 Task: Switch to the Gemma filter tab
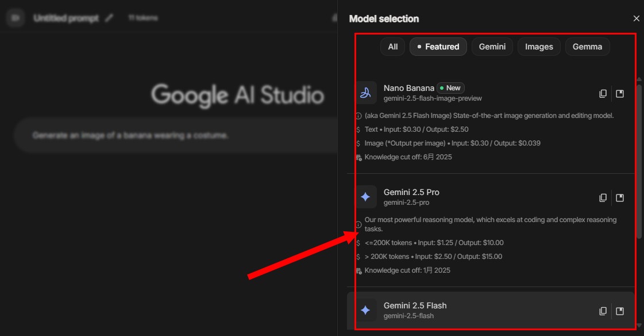coord(587,47)
